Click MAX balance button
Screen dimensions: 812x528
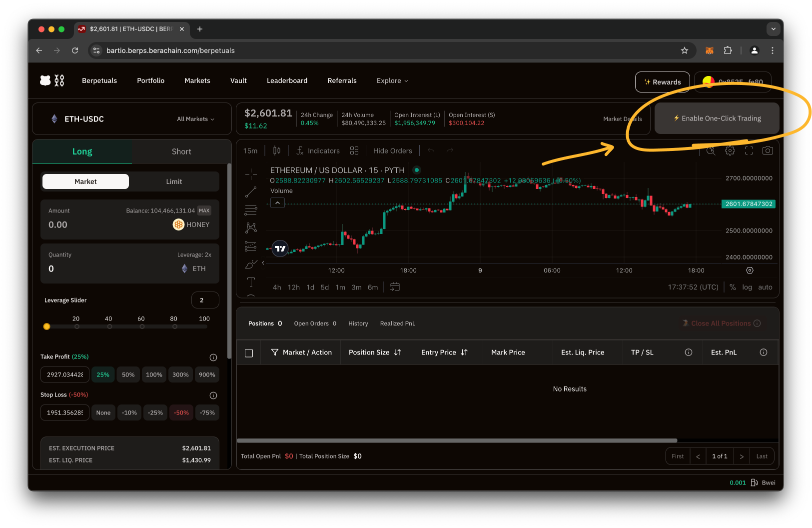pyautogui.click(x=204, y=210)
